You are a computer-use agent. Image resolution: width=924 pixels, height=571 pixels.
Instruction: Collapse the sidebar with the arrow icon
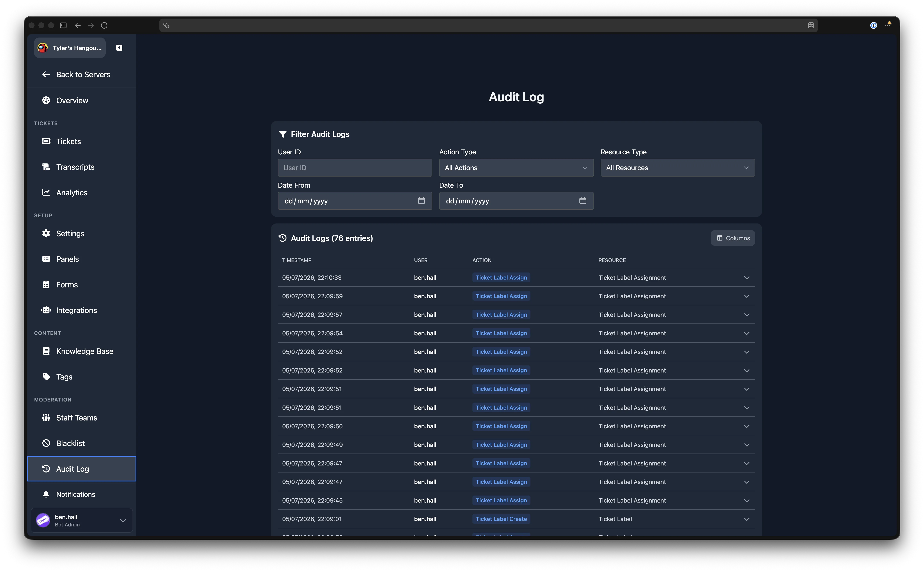(x=119, y=48)
